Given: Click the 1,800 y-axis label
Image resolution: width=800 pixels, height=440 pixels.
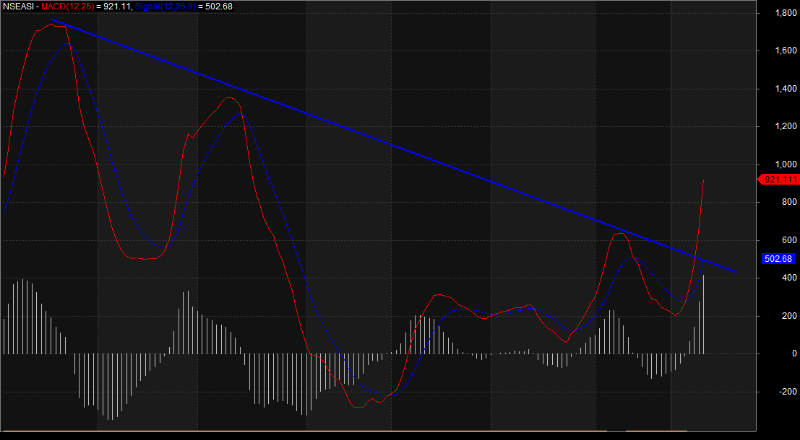Looking at the screenshot, I should pyautogui.click(x=786, y=13).
